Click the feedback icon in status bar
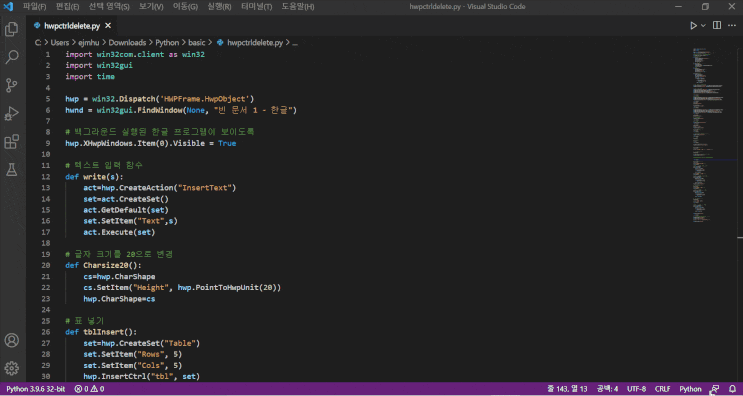The image size is (743, 396). point(716,389)
